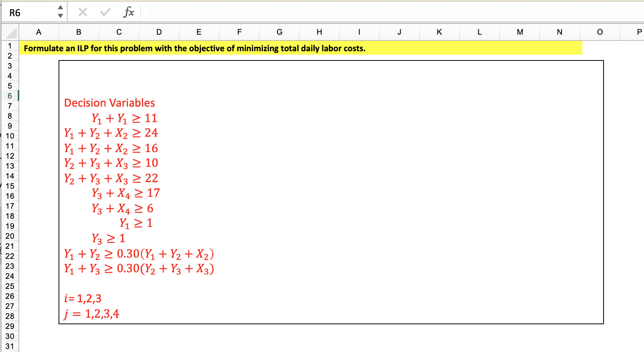Click the Y1 ≥ 1 constraint line
Viewport: 644px width, 352px height.
click(x=136, y=223)
